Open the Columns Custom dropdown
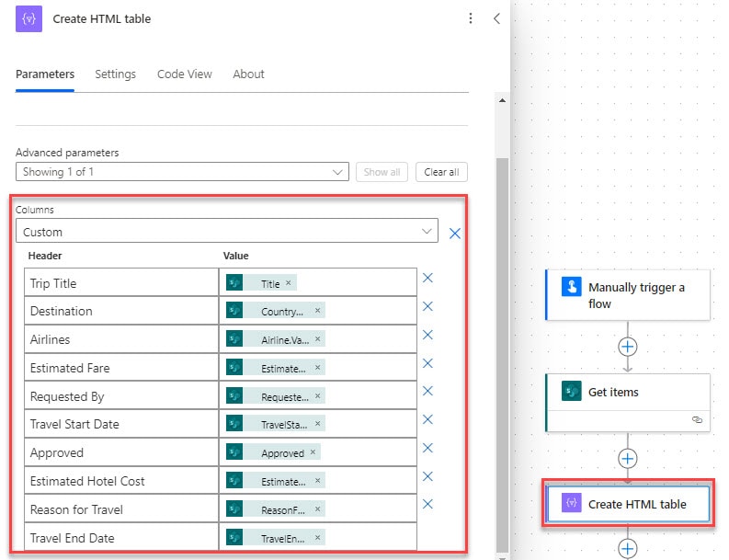Viewport: 729px width, 560px height. click(x=227, y=231)
